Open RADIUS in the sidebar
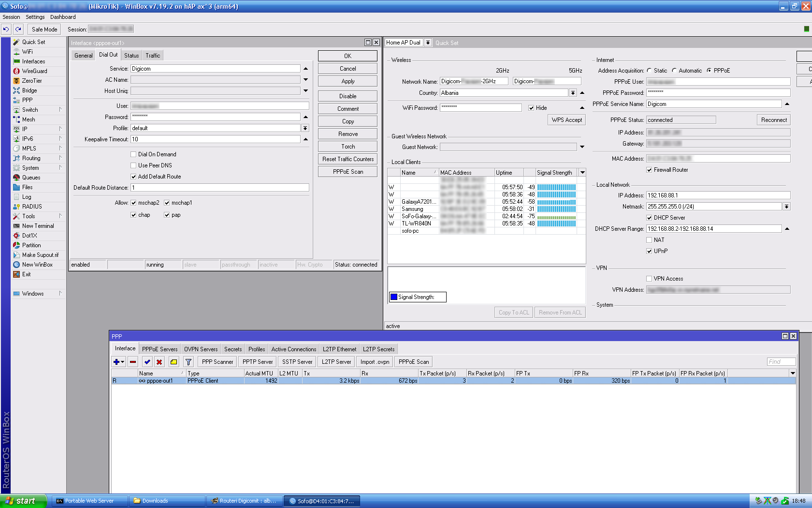812x508 pixels. pos(32,207)
